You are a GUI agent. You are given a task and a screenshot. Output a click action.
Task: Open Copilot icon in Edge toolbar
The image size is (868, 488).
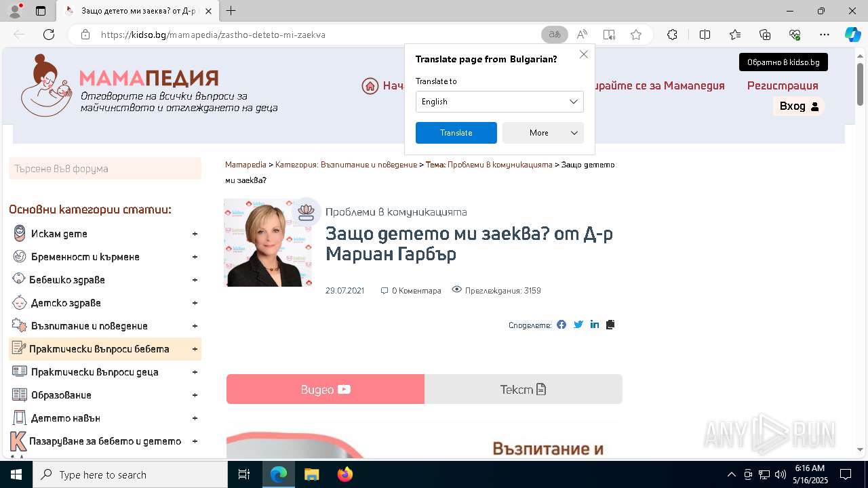point(852,35)
